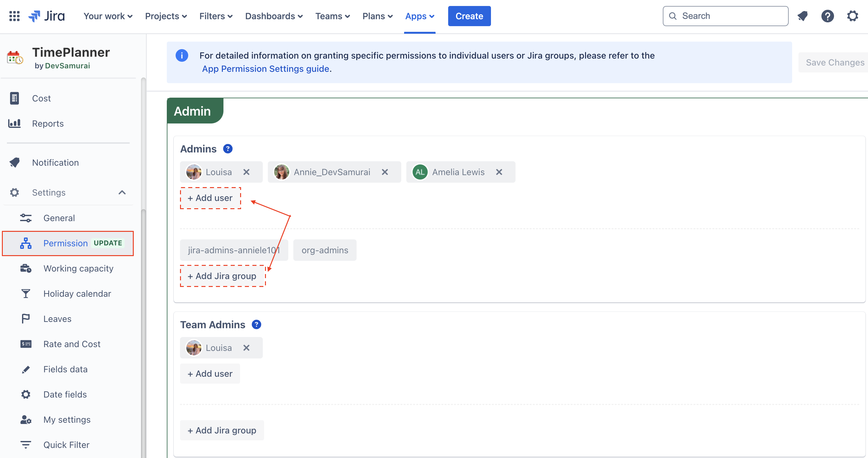Open the Apps dropdown menu
The width and height of the screenshot is (868, 458).
click(x=419, y=15)
